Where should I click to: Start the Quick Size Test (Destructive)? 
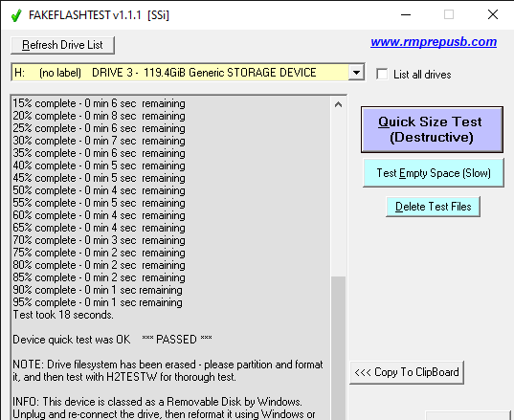tap(432, 129)
